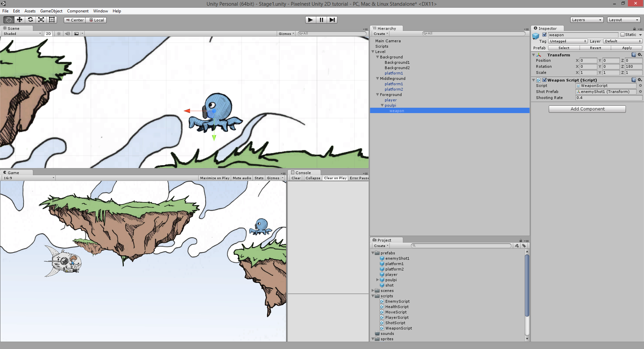Pick object for Script field
This screenshot has width=644, height=349.
click(x=640, y=86)
